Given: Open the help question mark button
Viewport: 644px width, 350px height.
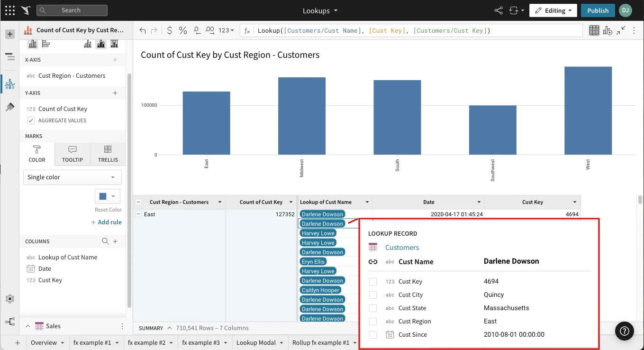Looking at the screenshot, I should tap(625, 331).
